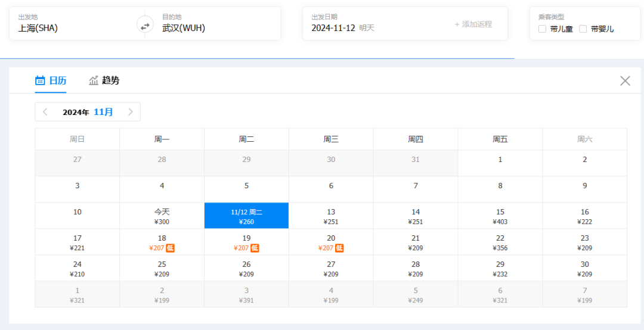Close the price calendar panel
The width and height of the screenshot is (644, 330).
(625, 81)
